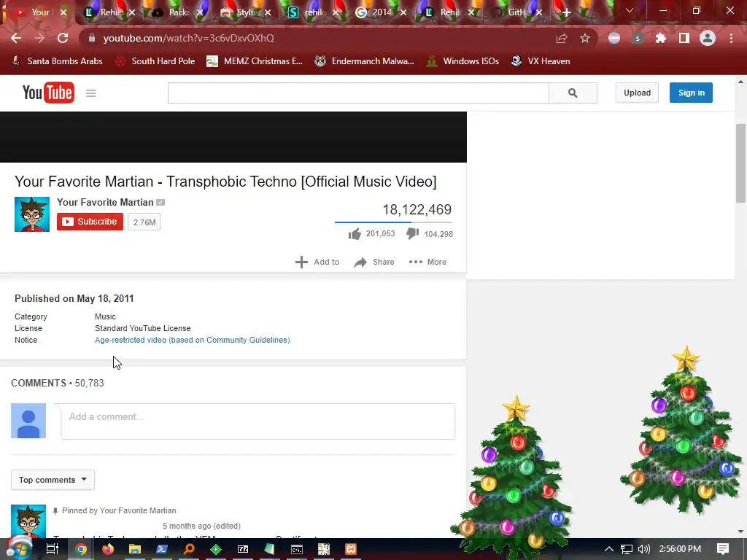Screen dimensions: 747x560
Task: Switch to the GitH tab
Action: pos(516,12)
